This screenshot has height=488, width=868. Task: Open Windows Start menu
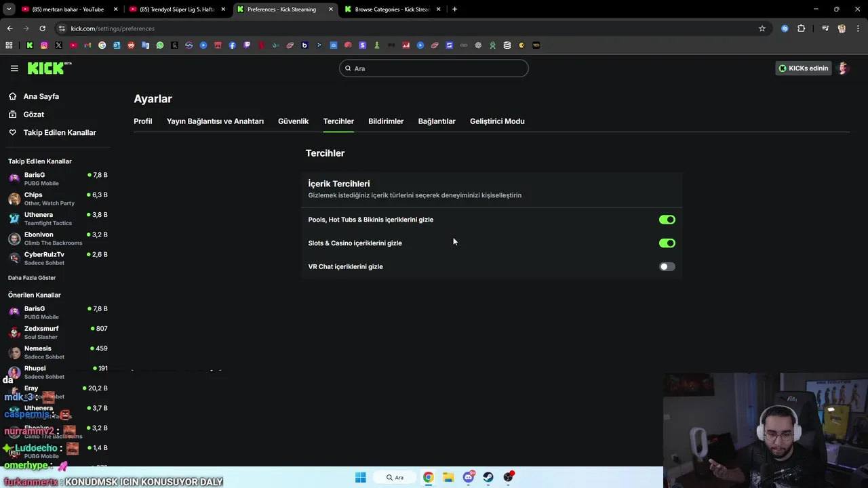361,477
